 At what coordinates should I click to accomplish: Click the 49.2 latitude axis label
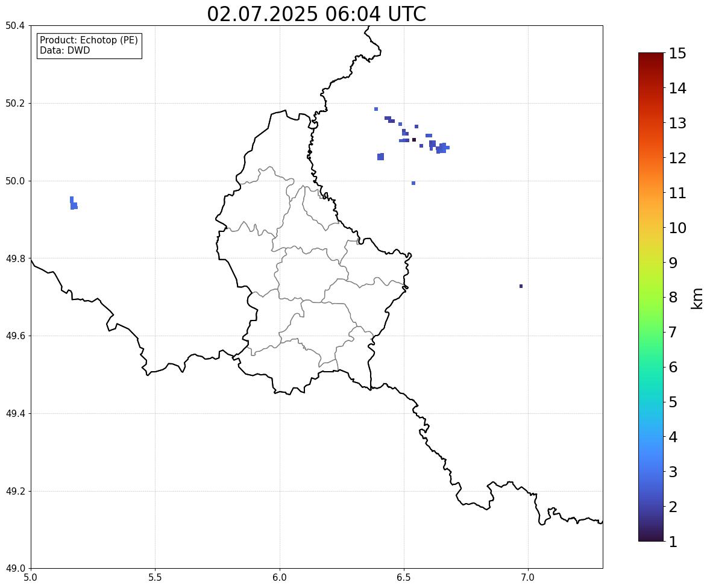[15, 491]
